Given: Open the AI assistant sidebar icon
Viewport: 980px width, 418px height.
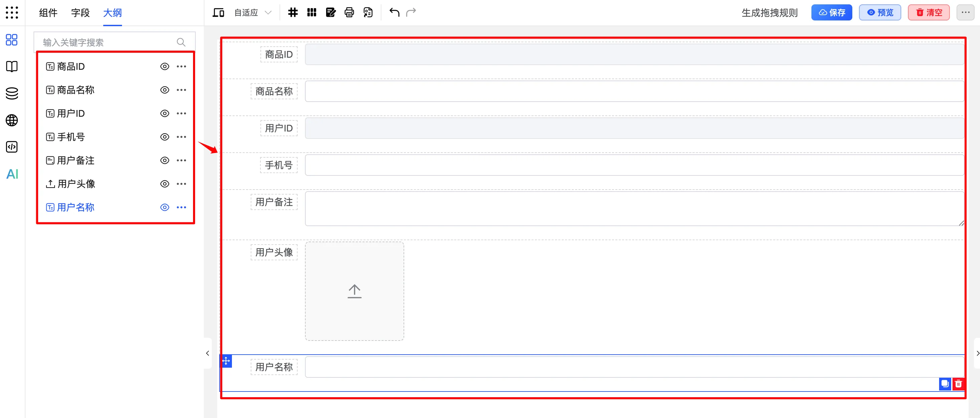Looking at the screenshot, I should tap(12, 174).
